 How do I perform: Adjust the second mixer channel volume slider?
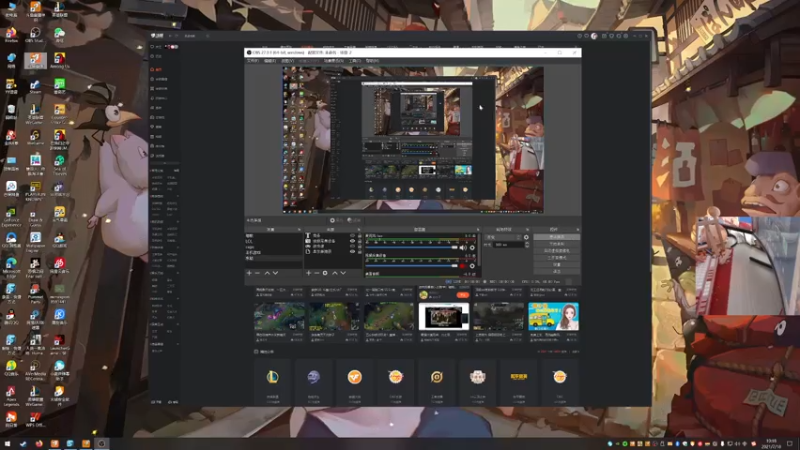412,266
